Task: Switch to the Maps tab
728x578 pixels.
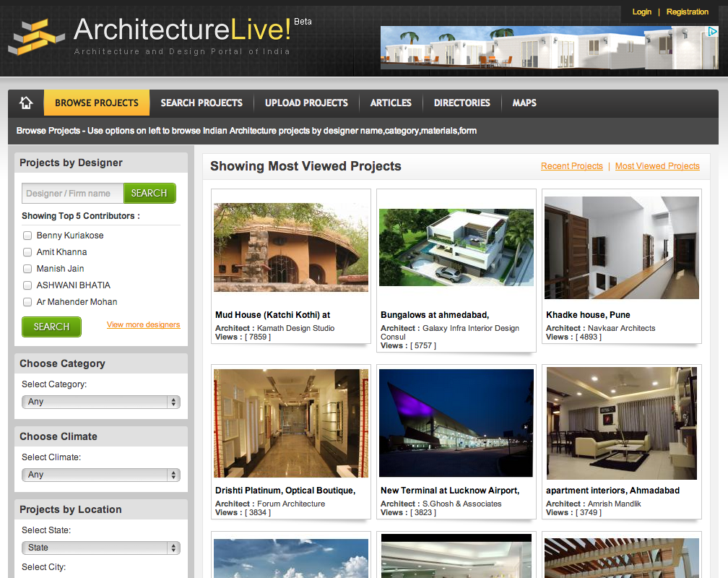Action: [x=524, y=103]
